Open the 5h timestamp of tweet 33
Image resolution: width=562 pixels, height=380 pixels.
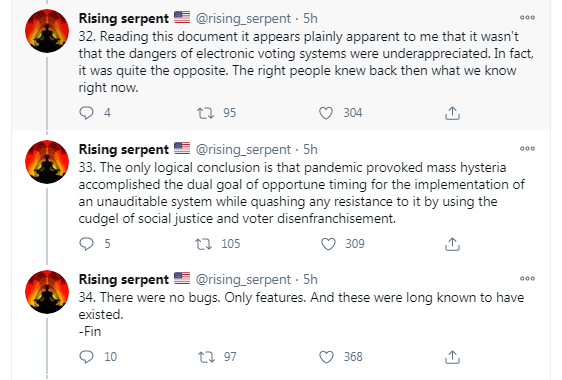click(x=310, y=149)
